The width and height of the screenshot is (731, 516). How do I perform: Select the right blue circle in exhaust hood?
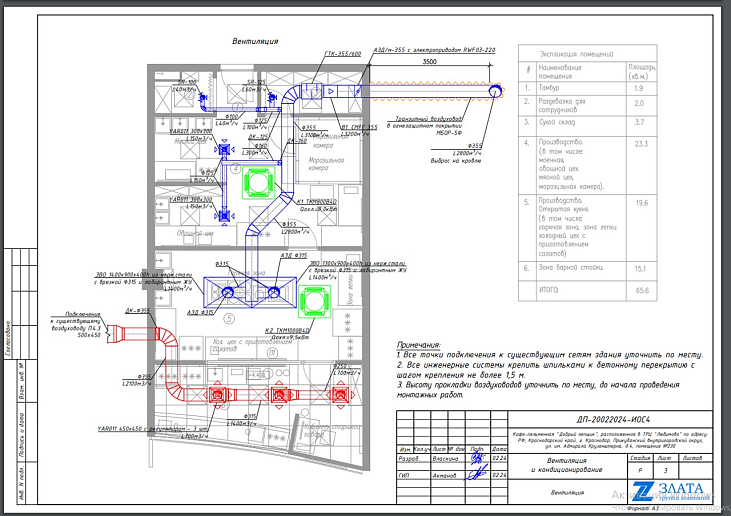coord(273,292)
